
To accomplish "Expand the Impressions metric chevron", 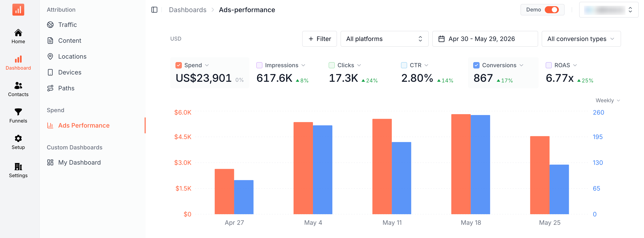I will tap(303, 65).
